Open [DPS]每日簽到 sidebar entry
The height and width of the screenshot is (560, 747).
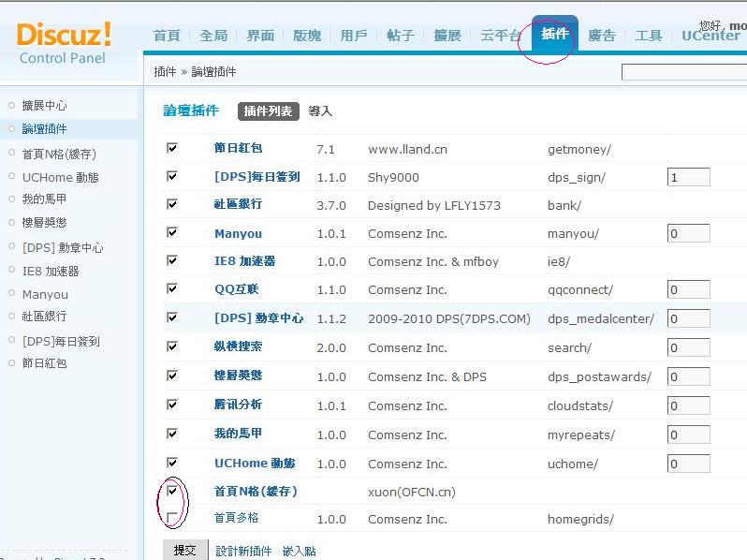(61, 341)
